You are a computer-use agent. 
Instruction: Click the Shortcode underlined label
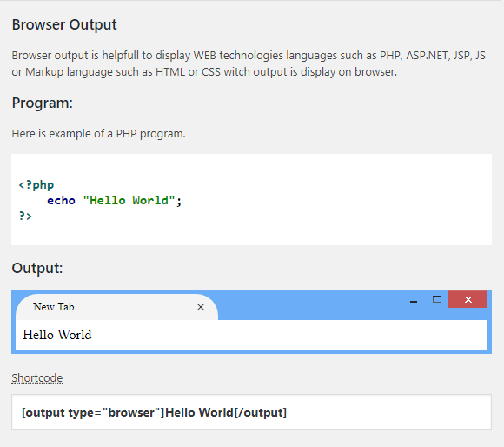[37, 377]
